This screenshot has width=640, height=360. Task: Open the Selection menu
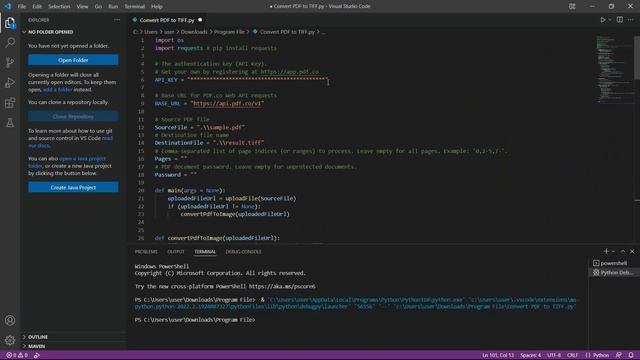[x=59, y=6]
